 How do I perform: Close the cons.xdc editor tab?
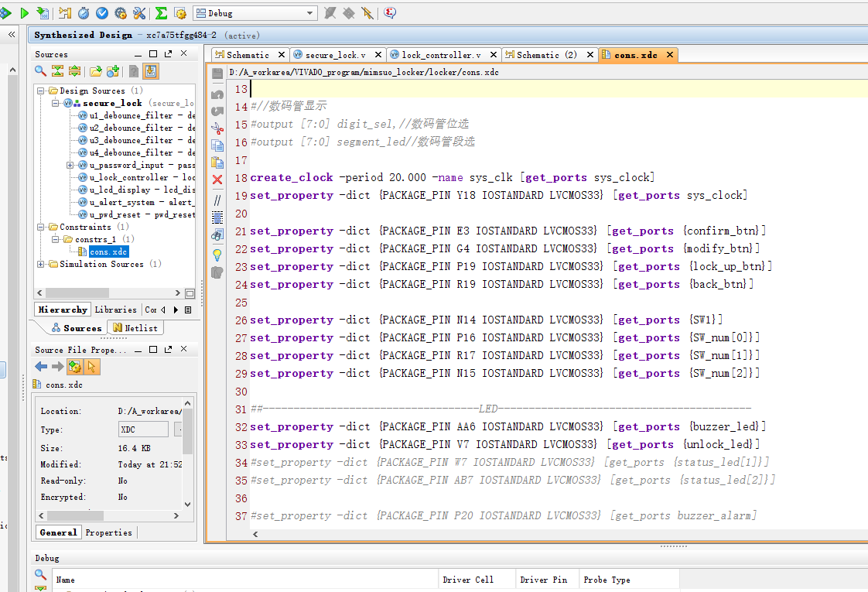(x=670, y=55)
